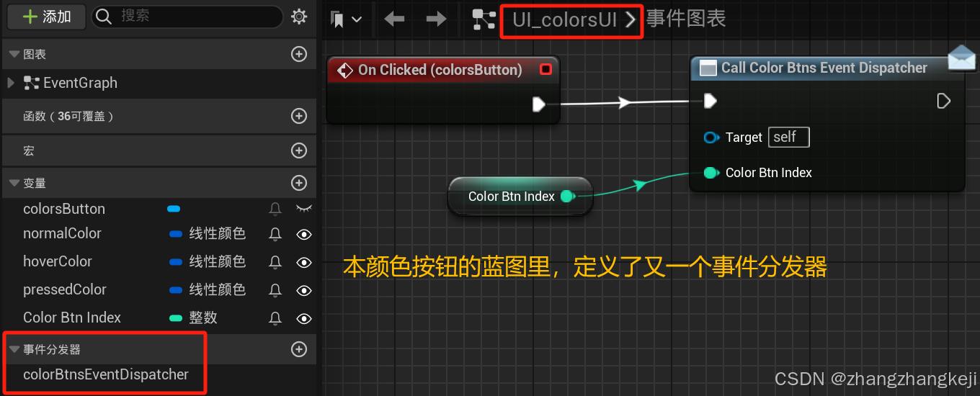The image size is (980, 396).
Task: Navigate forward with the right arrow
Action: (x=437, y=19)
